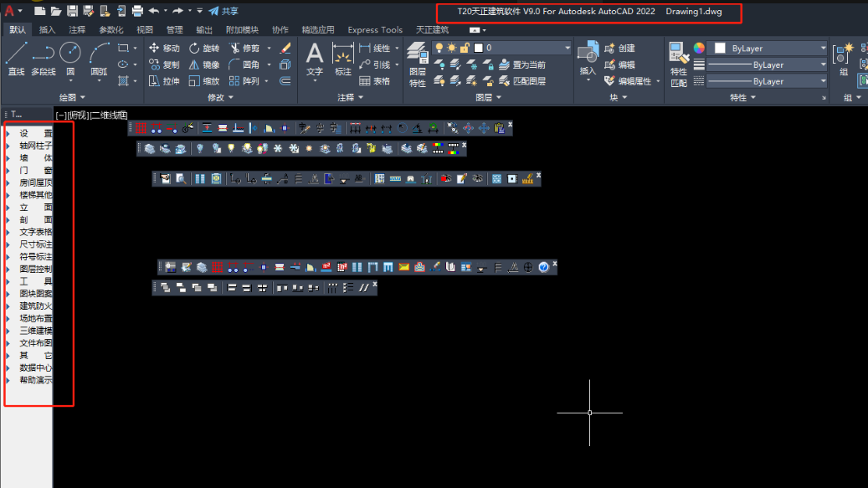Select the Polyline (多段线) tool
Image resolution: width=868 pixels, height=488 pixels.
click(x=44, y=59)
